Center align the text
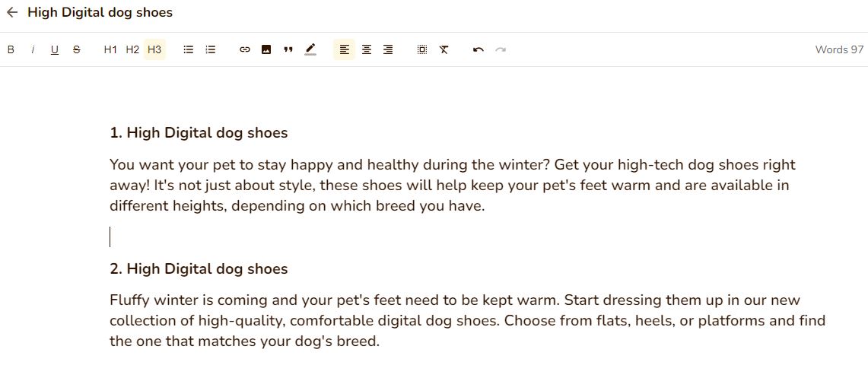 point(367,49)
